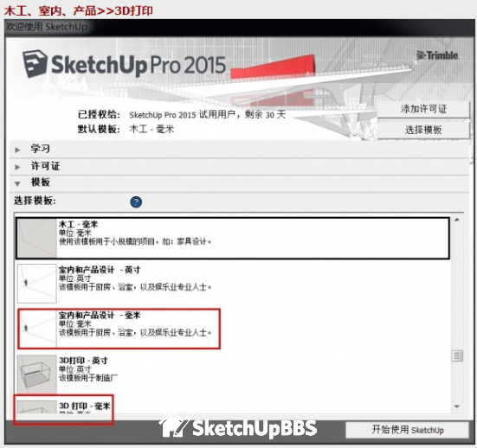Click description 该模板用于制造厂
This screenshot has height=448, width=477.
point(88,378)
